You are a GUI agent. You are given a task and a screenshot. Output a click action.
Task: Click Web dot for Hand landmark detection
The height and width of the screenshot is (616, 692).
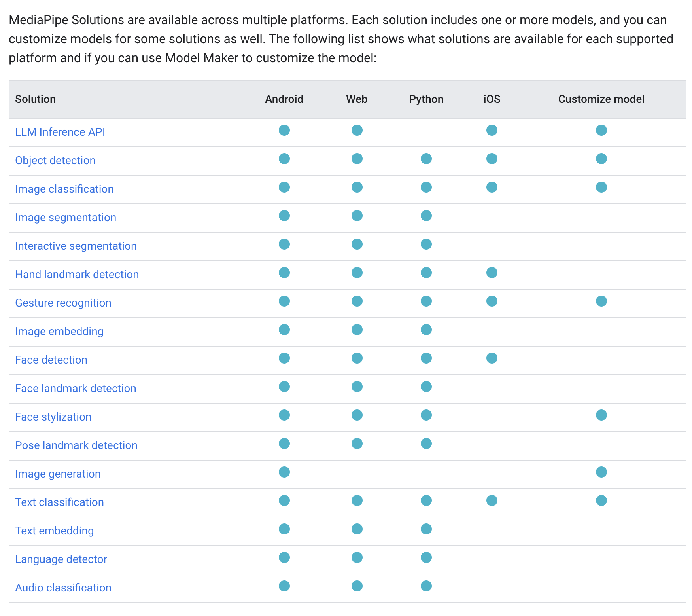(x=357, y=273)
